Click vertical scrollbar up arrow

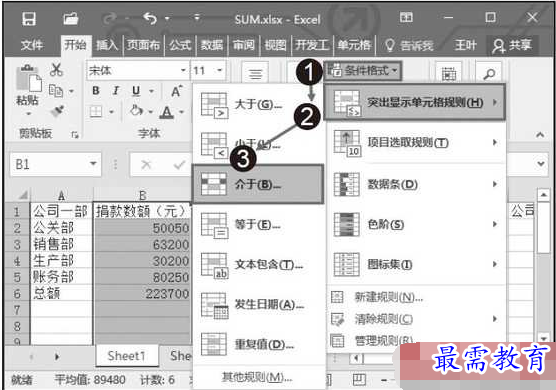point(543,195)
